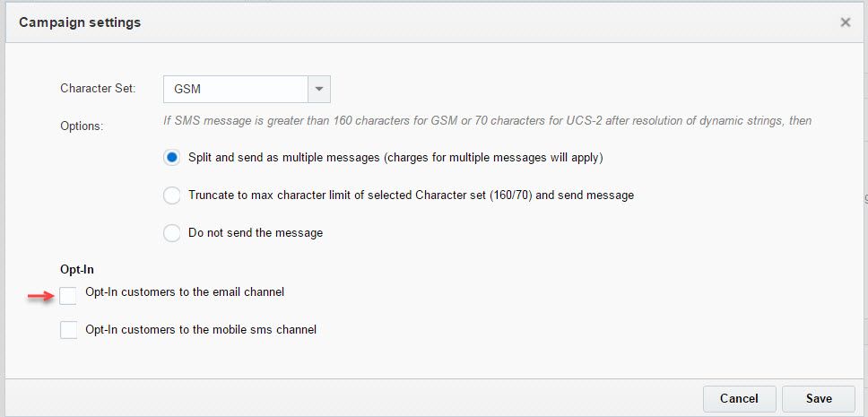
Task: Save the campaign settings
Action: pyautogui.click(x=818, y=398)
